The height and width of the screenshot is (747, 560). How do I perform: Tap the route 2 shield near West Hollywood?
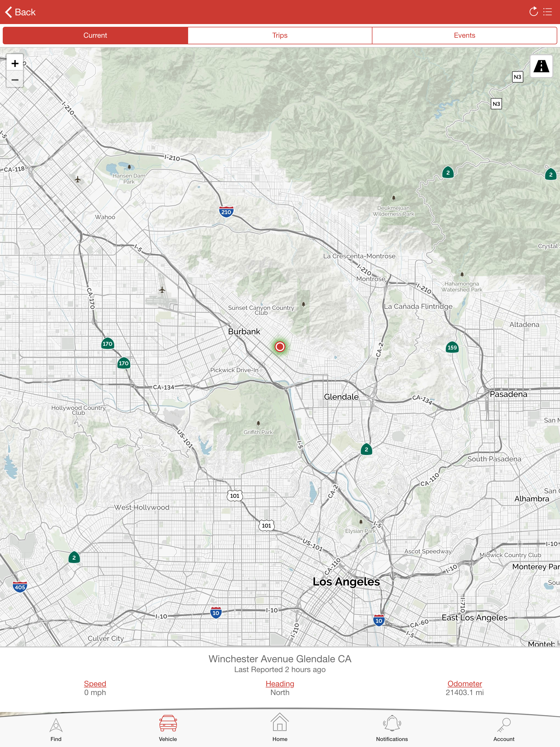(x=74, y=558)
